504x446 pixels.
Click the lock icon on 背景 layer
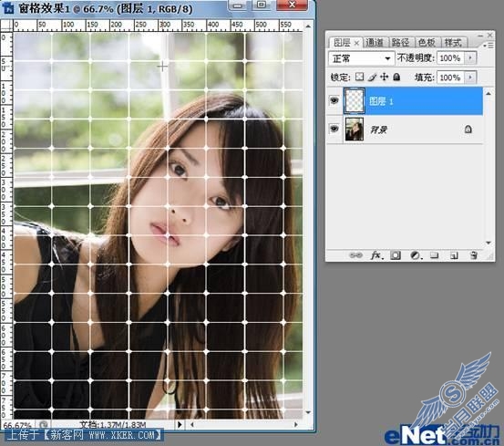coord(468,130)
